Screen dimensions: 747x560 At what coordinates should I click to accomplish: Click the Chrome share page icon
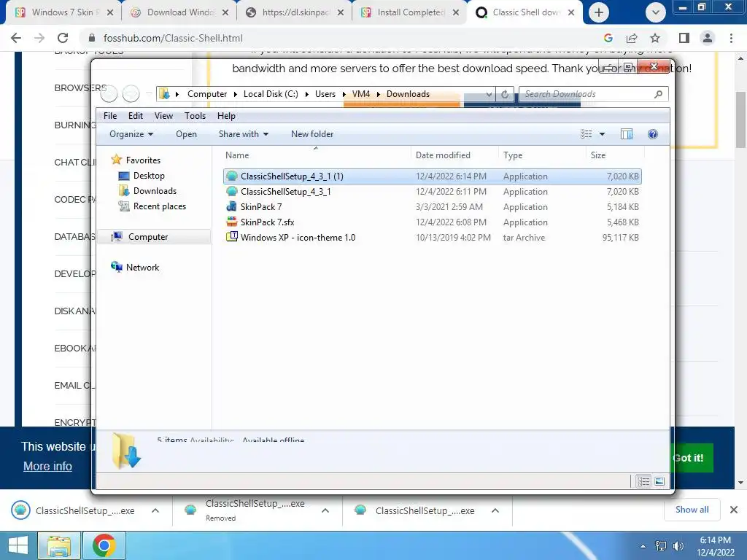(632, 38)
